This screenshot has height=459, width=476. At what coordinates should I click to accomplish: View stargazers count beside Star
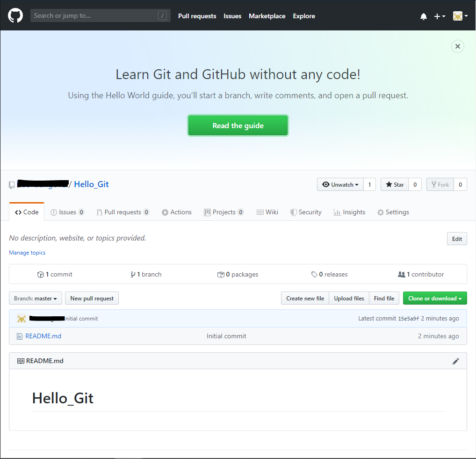[415, 184]
